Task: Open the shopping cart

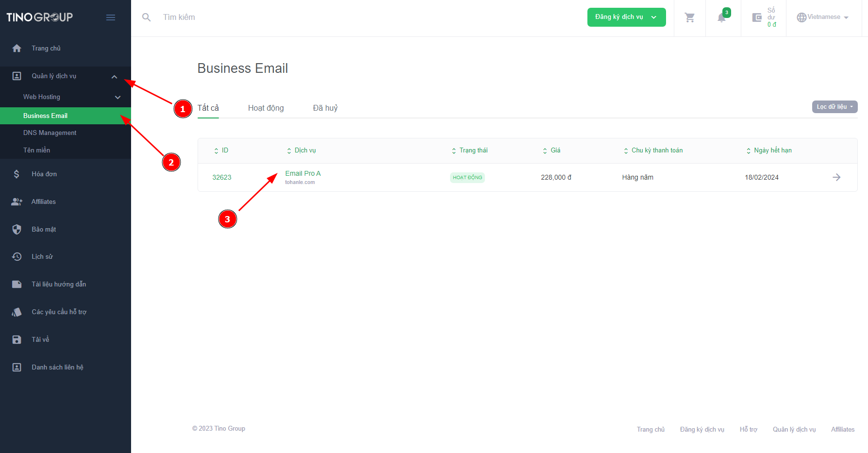Action: point(689,17)
